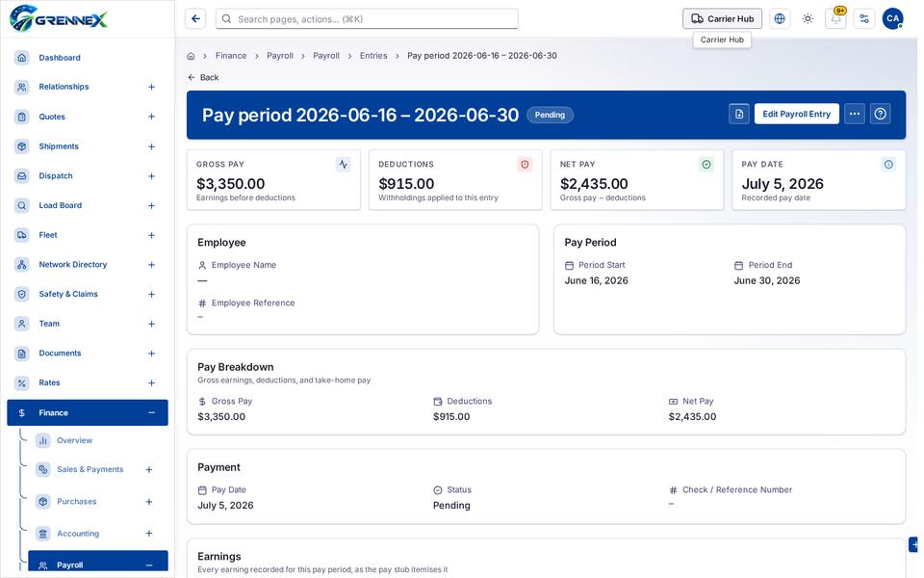Click the Documents file icon in sidebar
The image size is (924, 578).
coord(22,354)
